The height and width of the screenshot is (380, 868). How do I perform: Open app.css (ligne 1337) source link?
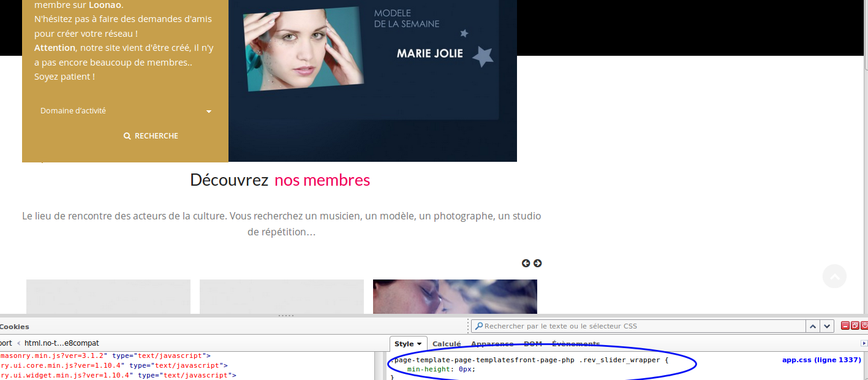click(821, 360)
